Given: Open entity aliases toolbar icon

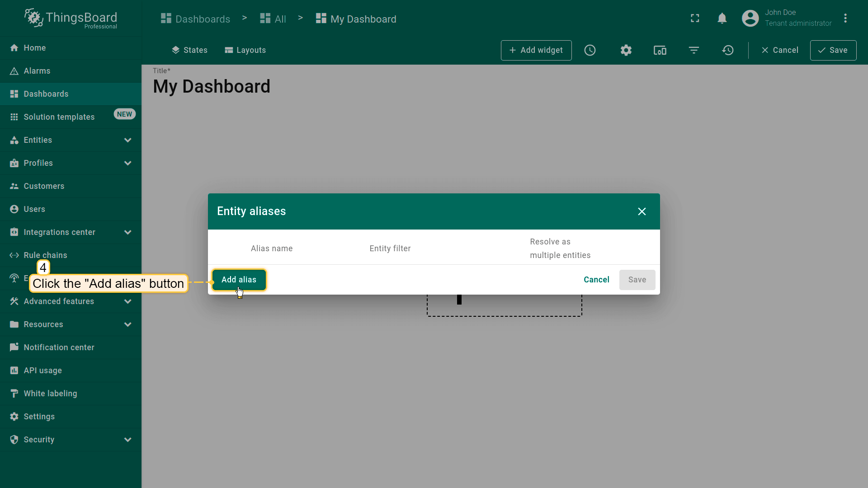Looking at the screenshot, I should pos(660,50).
